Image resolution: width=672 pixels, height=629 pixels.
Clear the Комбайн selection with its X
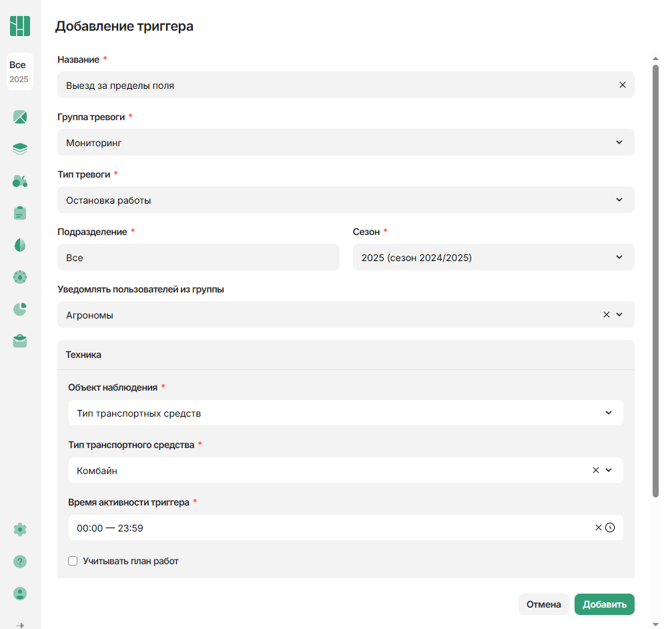coord(595,470)
